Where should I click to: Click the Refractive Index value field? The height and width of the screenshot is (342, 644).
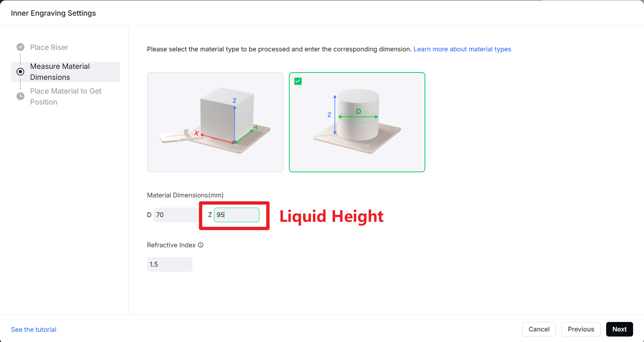pyautogui.click(x=170, y=264)
